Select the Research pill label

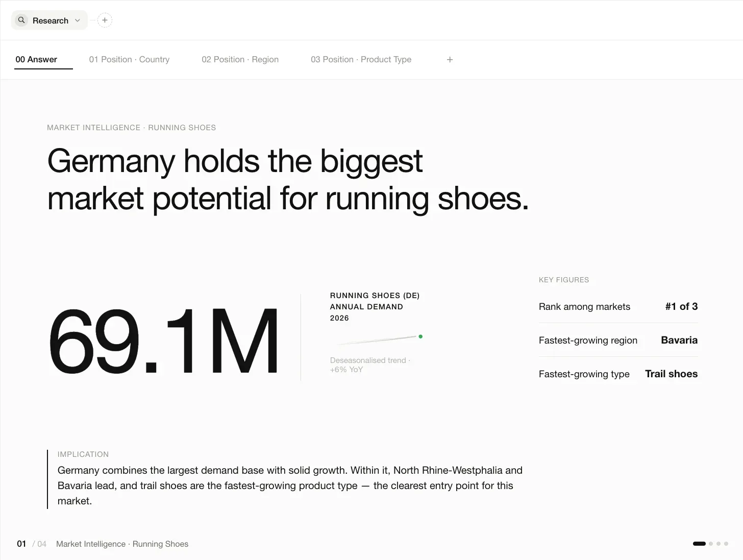click(x=51, y=20)
